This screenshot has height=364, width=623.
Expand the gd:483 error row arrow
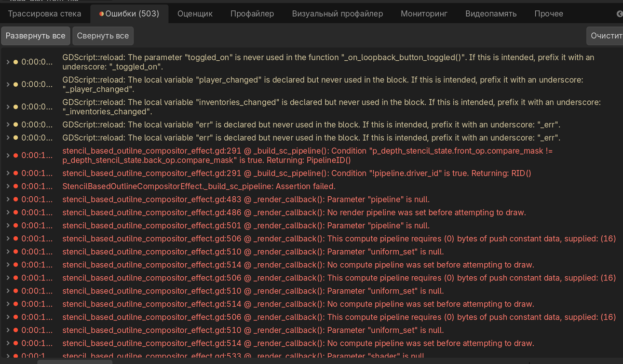[x=7, y=199]
